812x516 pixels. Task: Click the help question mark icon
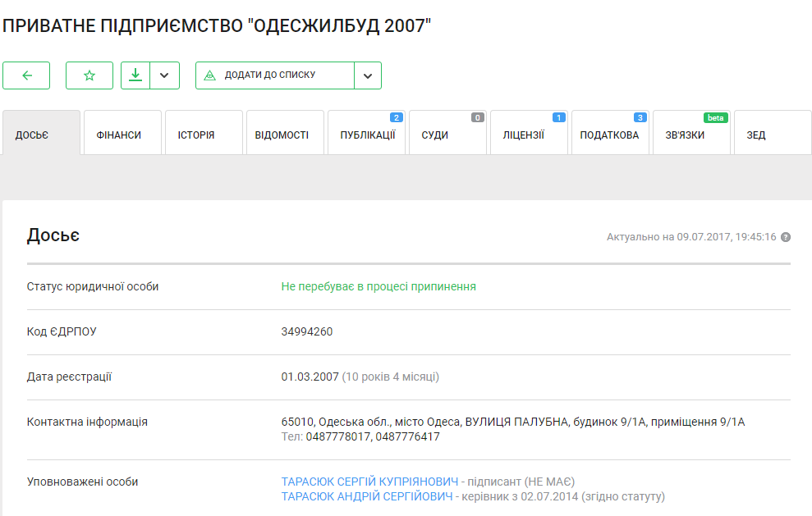pyautogui.click(x=786, y=237)
